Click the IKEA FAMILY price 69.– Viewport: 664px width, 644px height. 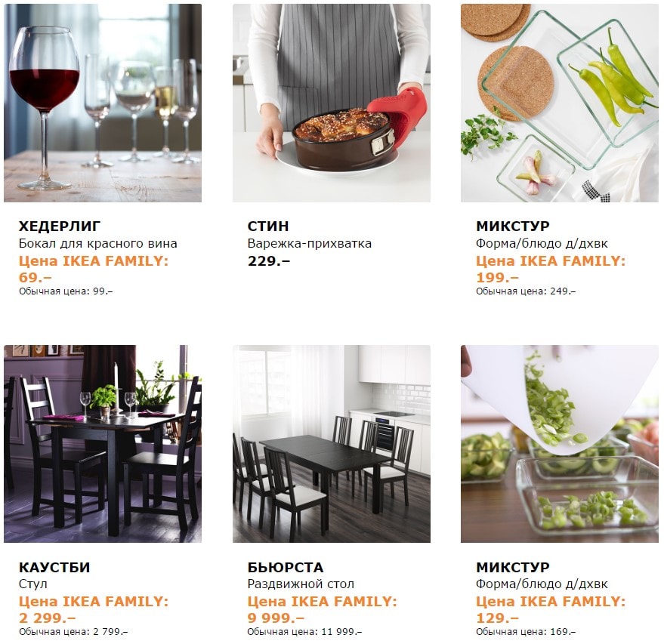coord(36,277)
